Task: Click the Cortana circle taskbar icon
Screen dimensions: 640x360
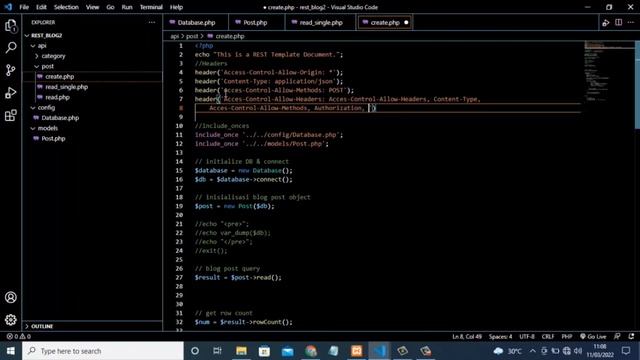Action: pyautogui.click(x=195, y=351)
